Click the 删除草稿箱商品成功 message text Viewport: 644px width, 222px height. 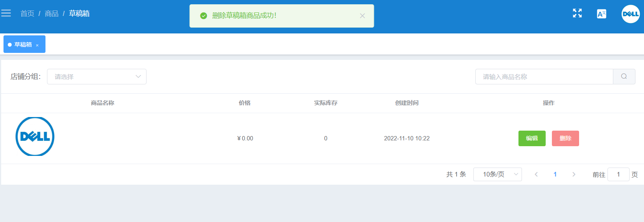244,16
